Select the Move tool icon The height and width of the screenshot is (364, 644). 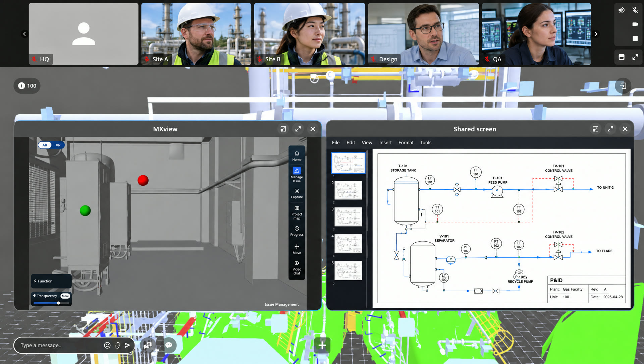(x=297, y=247)
